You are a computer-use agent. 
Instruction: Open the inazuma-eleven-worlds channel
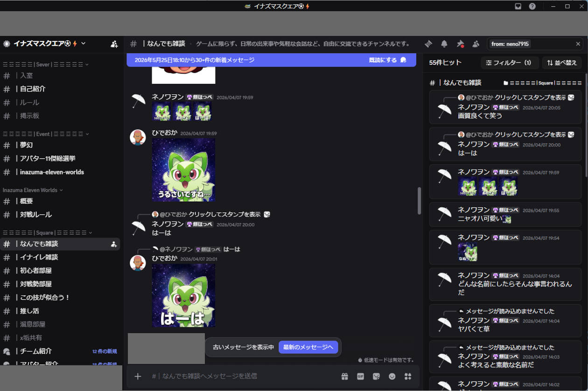click(x=60, y=172)
